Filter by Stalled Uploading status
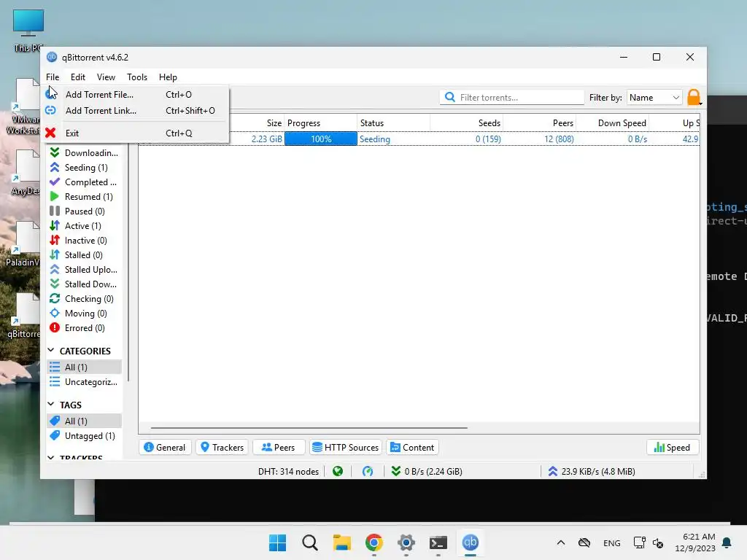 (x=85, y=270)
